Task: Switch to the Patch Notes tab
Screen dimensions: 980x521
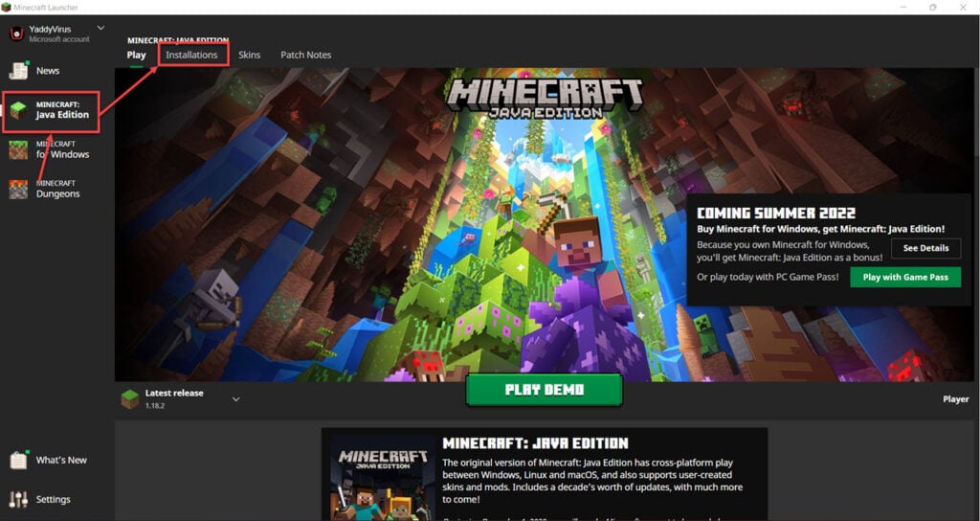Action: point(305,55)
